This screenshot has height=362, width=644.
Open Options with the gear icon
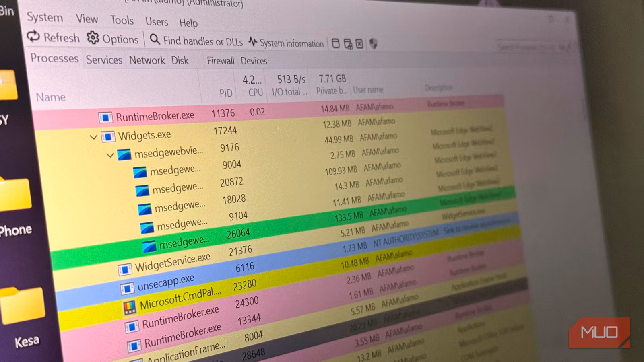(x=113, y=39)
